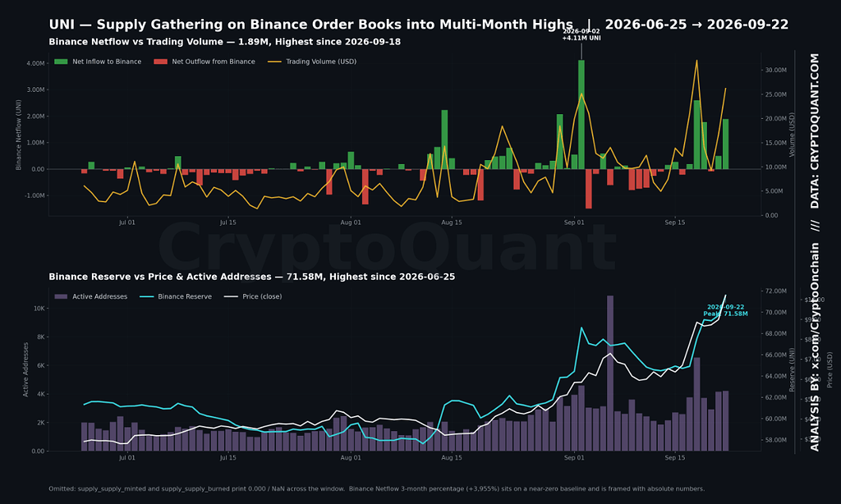The image size is (841, 504).
Task: Click the '8K' tick on the active addresses axis
Action: 41,337
